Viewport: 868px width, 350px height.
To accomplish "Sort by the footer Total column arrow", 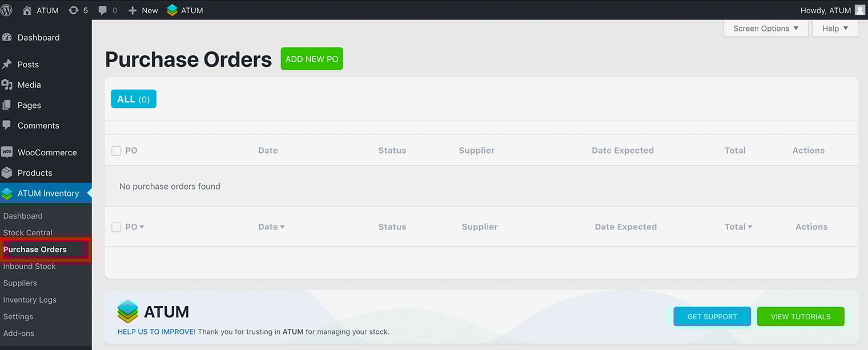I will pos(750,227).
